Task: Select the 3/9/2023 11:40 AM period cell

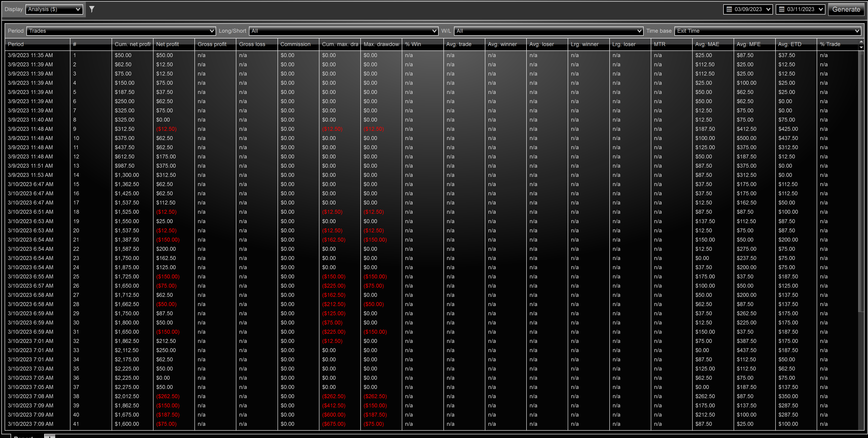Action: [x=30, y=120]
